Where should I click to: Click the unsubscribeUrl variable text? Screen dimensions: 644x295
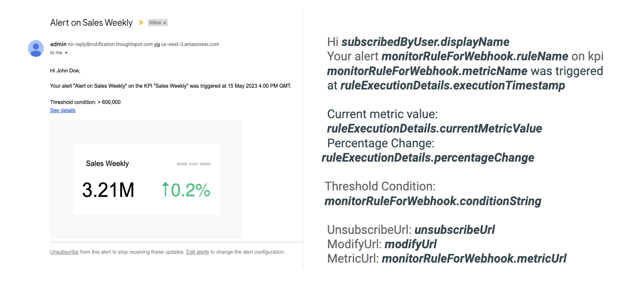455,230
